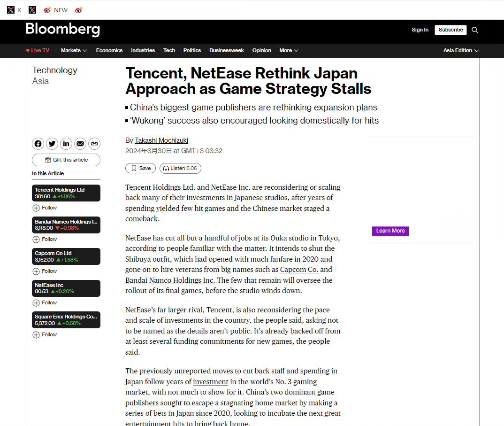Open Capcom Co Ltd stock card
This screenshot has height=426, width=504.
[66, 256]
